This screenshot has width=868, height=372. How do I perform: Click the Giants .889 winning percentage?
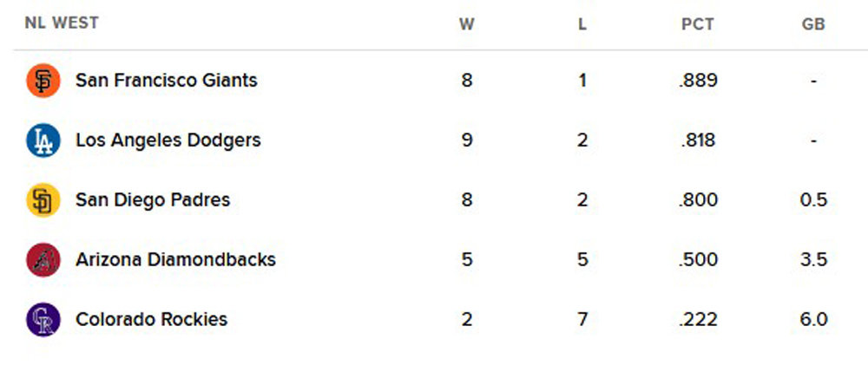(699, 81)
